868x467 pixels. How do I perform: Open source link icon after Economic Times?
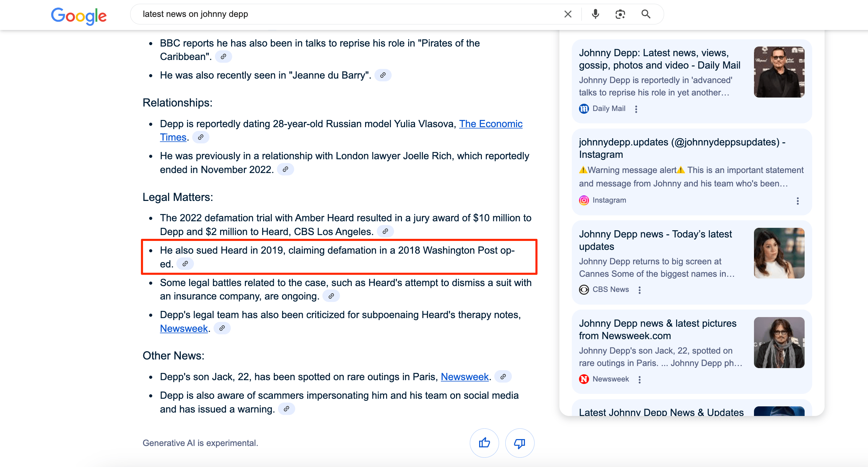click(201, 137)
